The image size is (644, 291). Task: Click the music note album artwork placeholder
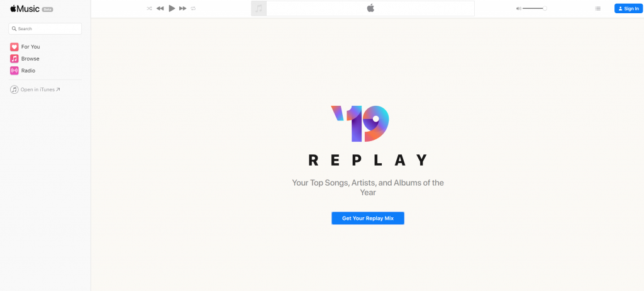(258, 8)
